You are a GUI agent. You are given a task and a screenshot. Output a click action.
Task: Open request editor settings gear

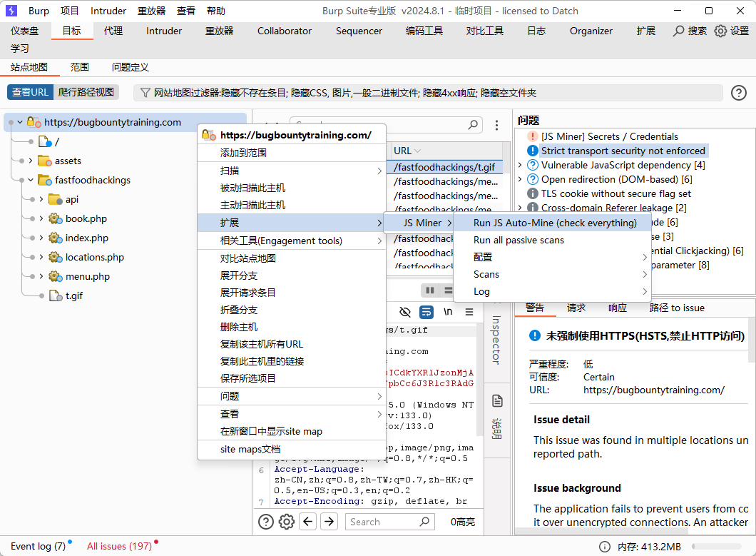coord(287,522)
